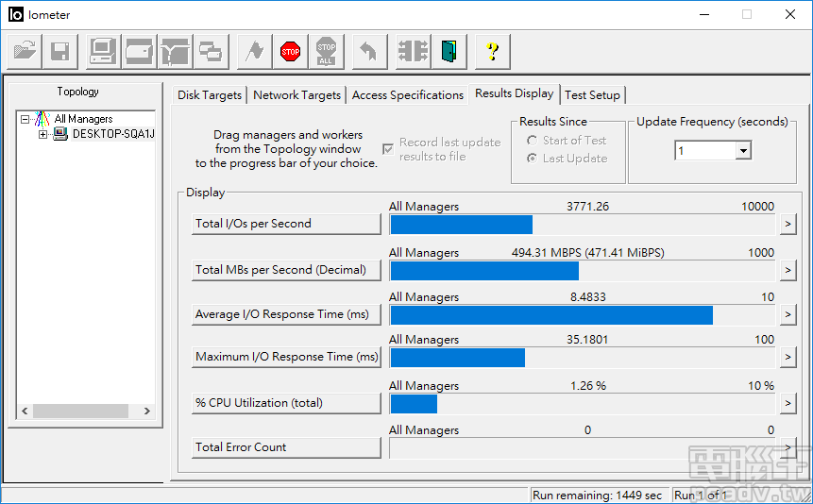Click Average I/O Response Time (ms) button
813x504 pixels.
tap(286, 314)
